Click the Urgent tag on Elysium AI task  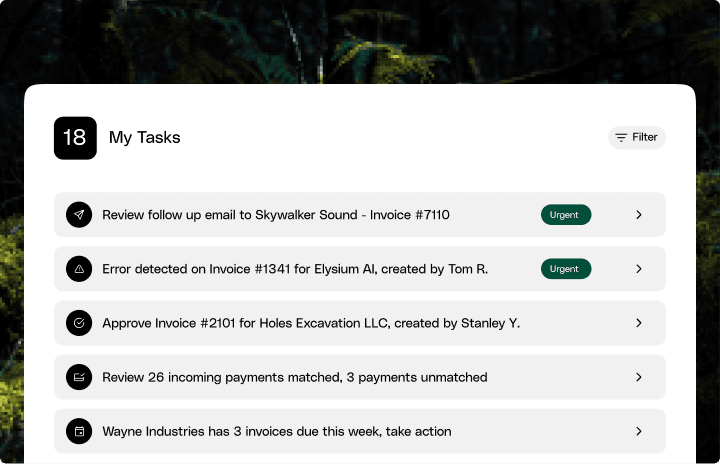pos(565,269)
